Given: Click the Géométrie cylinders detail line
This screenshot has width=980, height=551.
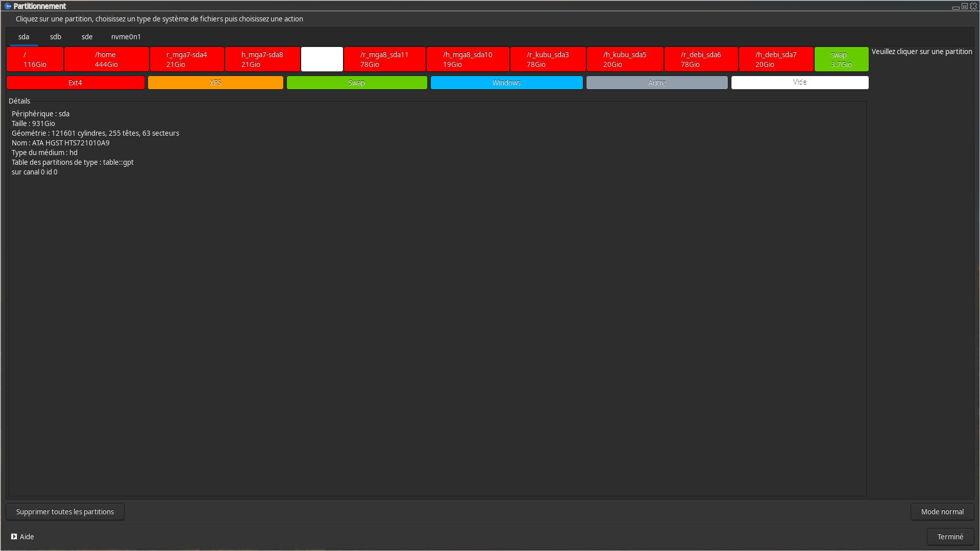Looking at the screenshot, I should click(95, 133).
